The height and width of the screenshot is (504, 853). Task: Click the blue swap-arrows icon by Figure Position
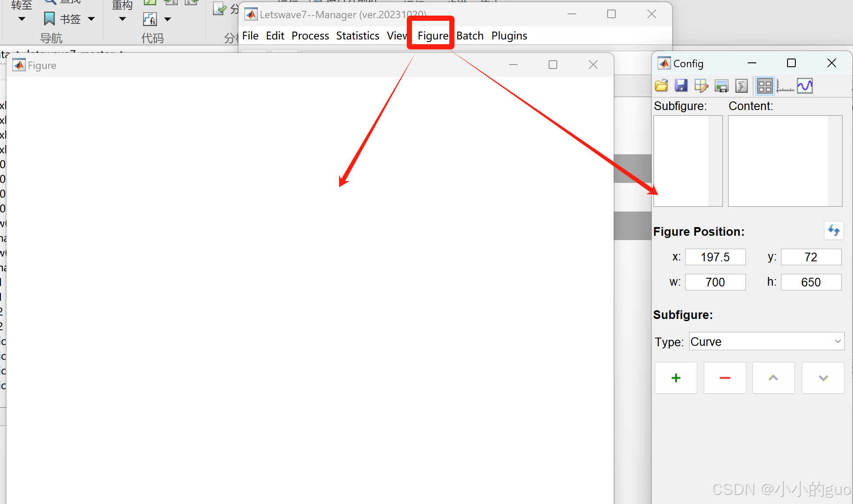833,231
